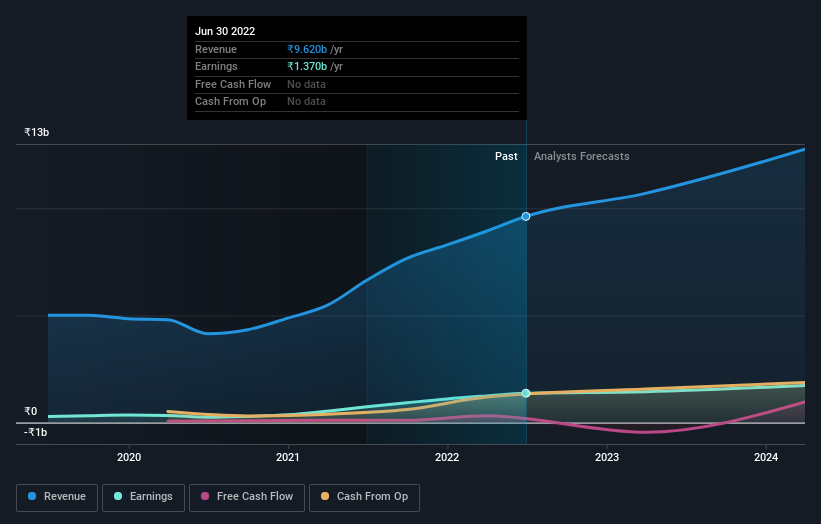
Task: Click the 'Earnings' row label in tooltip
Action: click(x=216, y=66)
